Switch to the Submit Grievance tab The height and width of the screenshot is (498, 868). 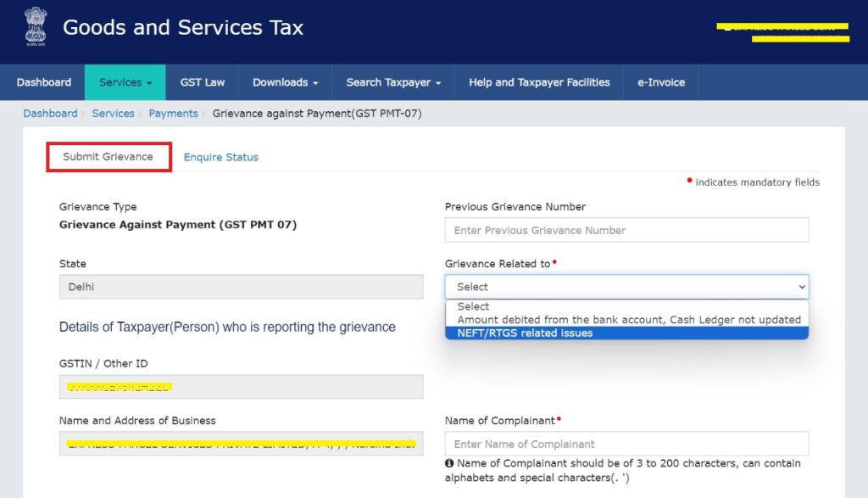tap(108, 157)
